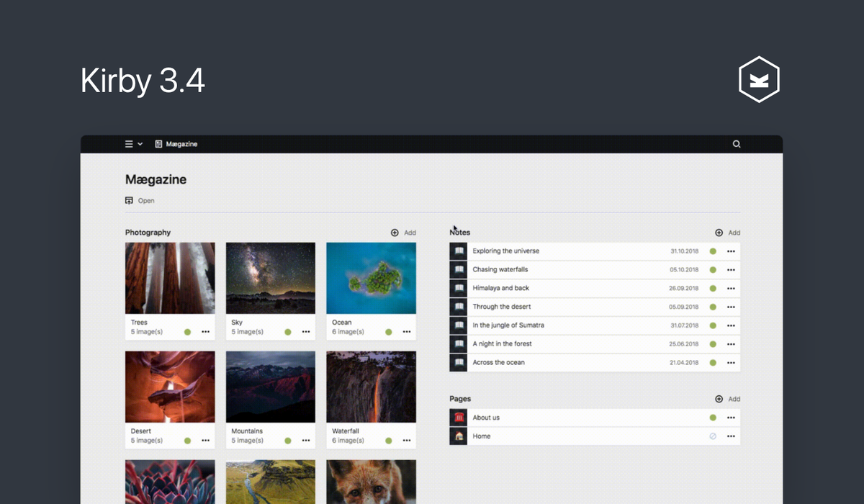The height and width of the screenshot is (504, 864).
Task: Open options for Chasing waterfalls note
Action: pos(731,270)
